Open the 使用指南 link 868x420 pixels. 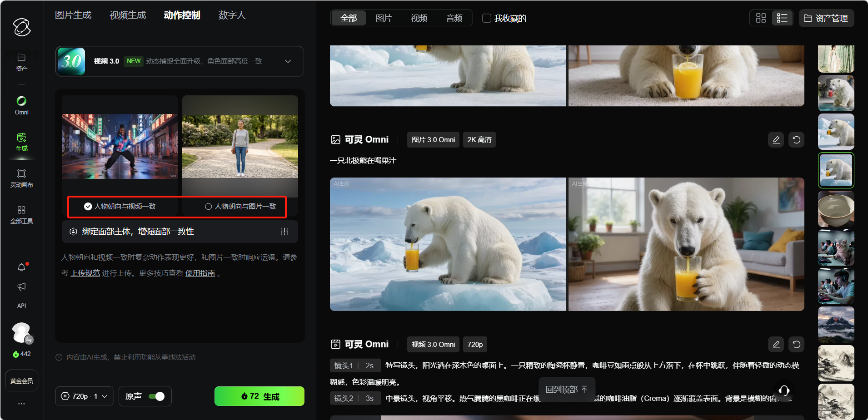(x=200, y=273)
